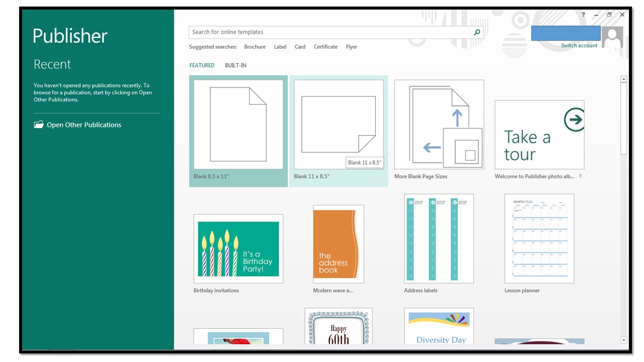The height and width of the screenshot is (362, 644).
Task: Click the online templates search box
Action: coord(327,32)
